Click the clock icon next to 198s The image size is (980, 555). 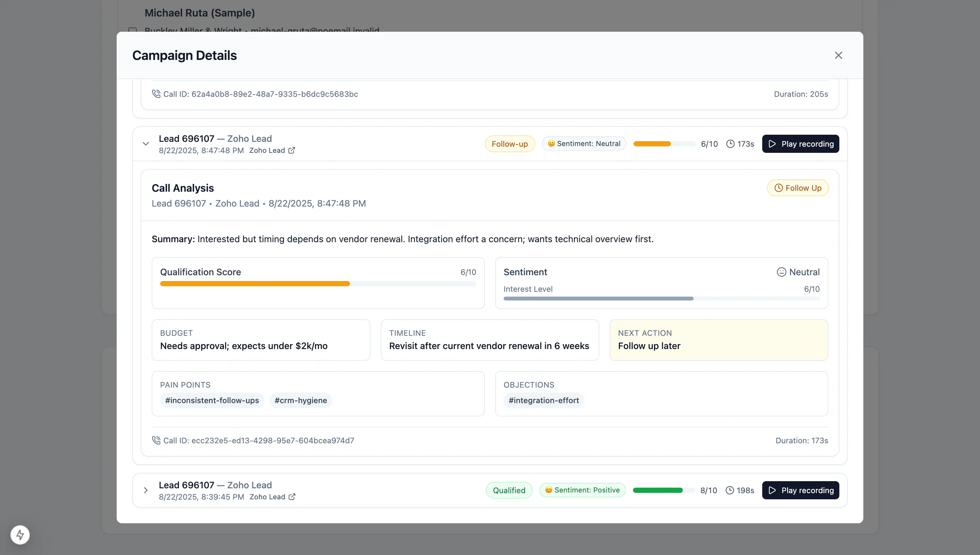tap(729, 490)
